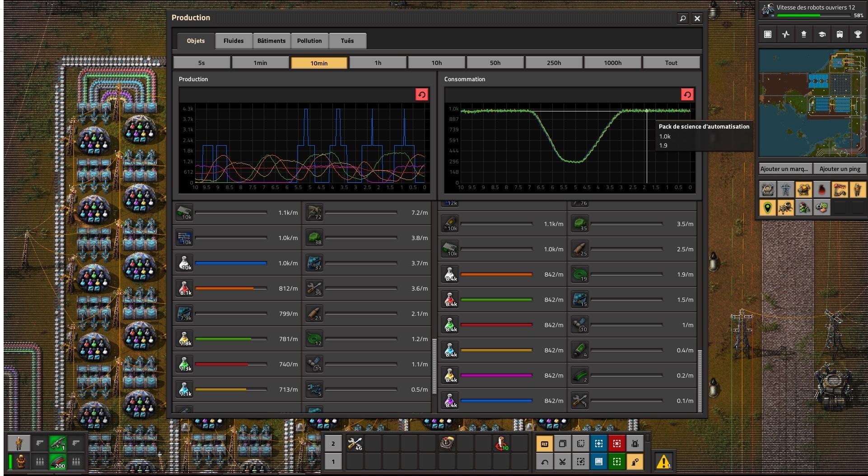Open the trains overview icon

pos(840,34)
